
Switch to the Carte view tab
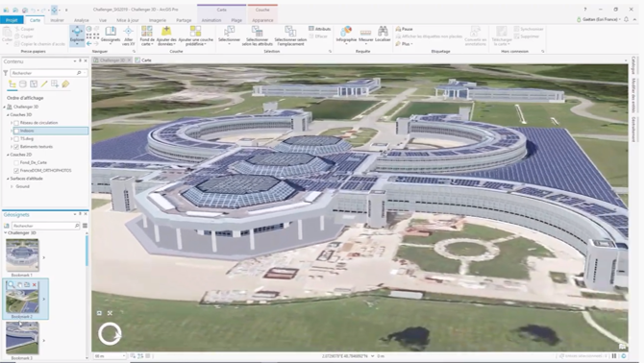pos(143,60)
